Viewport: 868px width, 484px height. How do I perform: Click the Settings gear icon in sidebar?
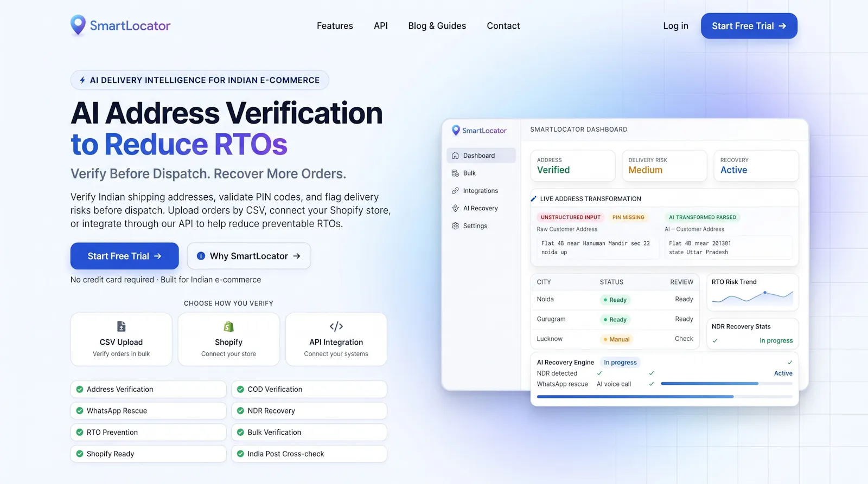pos(455,226)
